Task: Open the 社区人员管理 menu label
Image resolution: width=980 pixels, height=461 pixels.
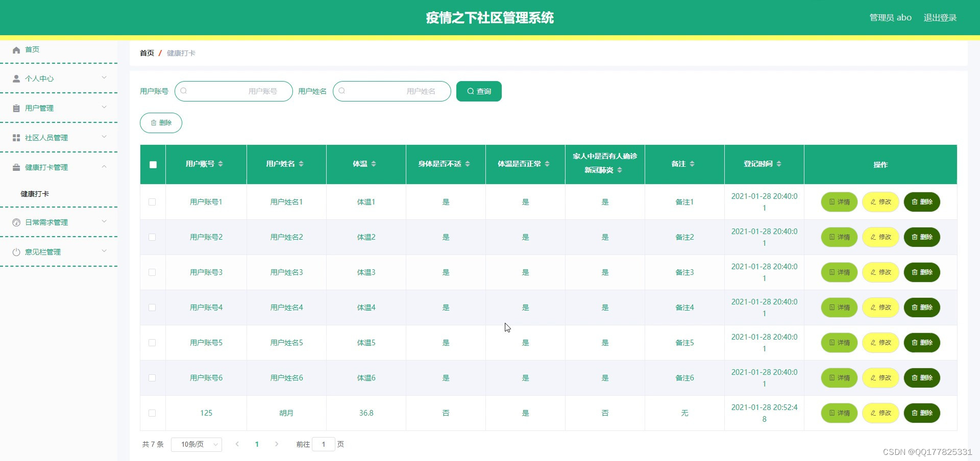Action: pyautogui.click(x=46, y=138)
